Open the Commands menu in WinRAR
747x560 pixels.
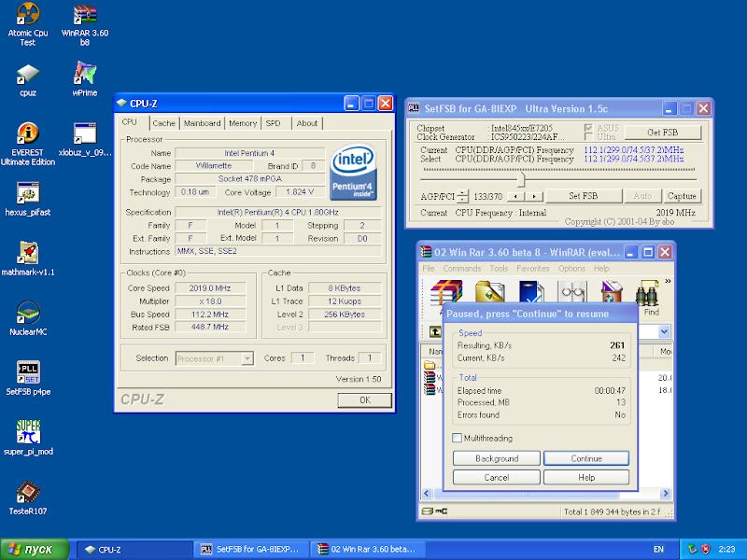point(461,268)
